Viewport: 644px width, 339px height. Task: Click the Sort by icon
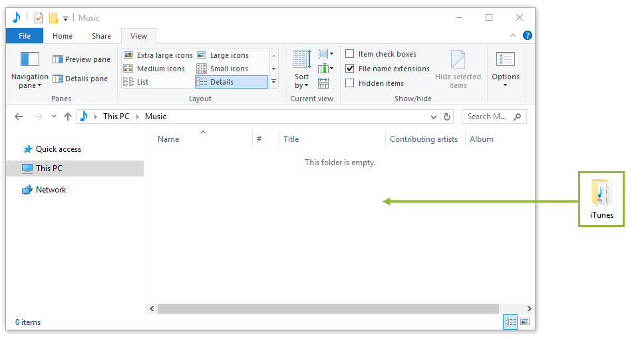tap(301, 60)
